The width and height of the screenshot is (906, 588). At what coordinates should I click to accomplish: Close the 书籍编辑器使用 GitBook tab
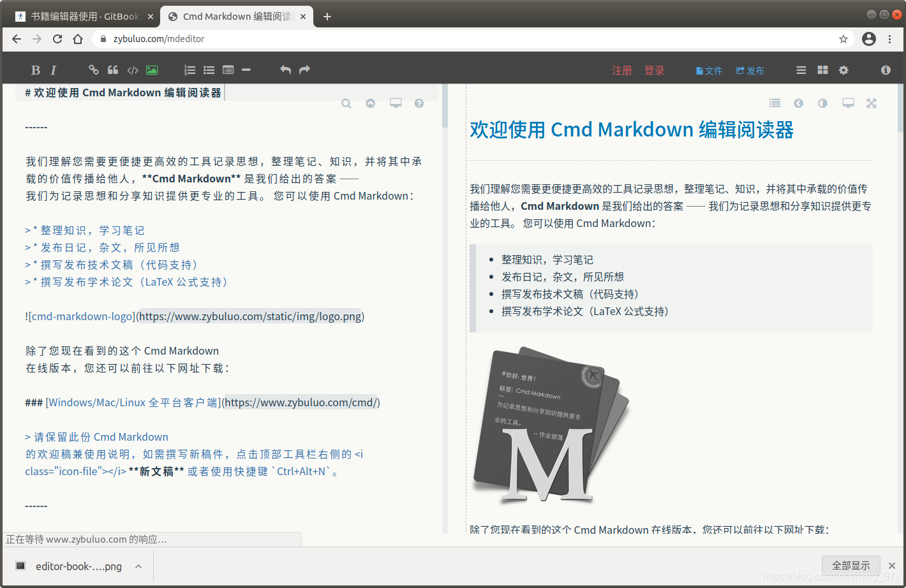coord(151,17)
